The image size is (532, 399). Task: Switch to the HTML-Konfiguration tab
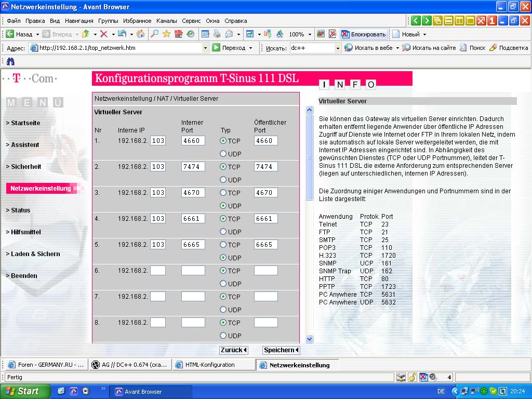click(x=214, y=365)
